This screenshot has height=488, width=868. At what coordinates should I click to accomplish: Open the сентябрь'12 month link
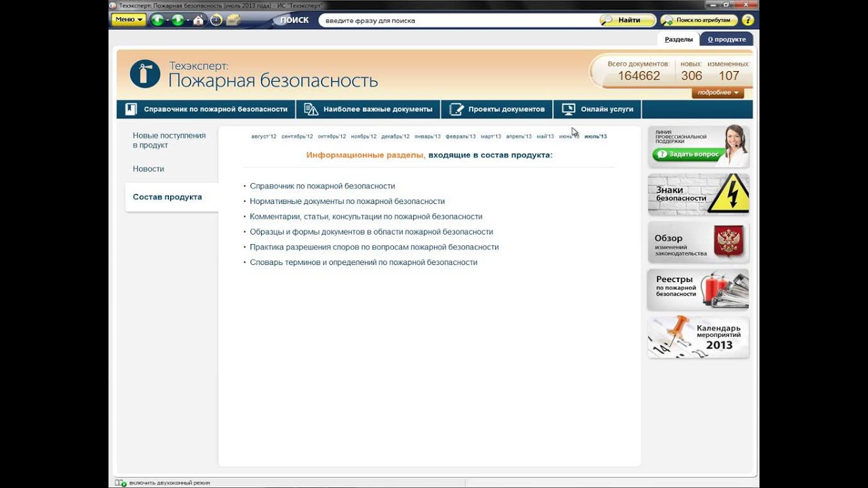click(x=297, y=137)
